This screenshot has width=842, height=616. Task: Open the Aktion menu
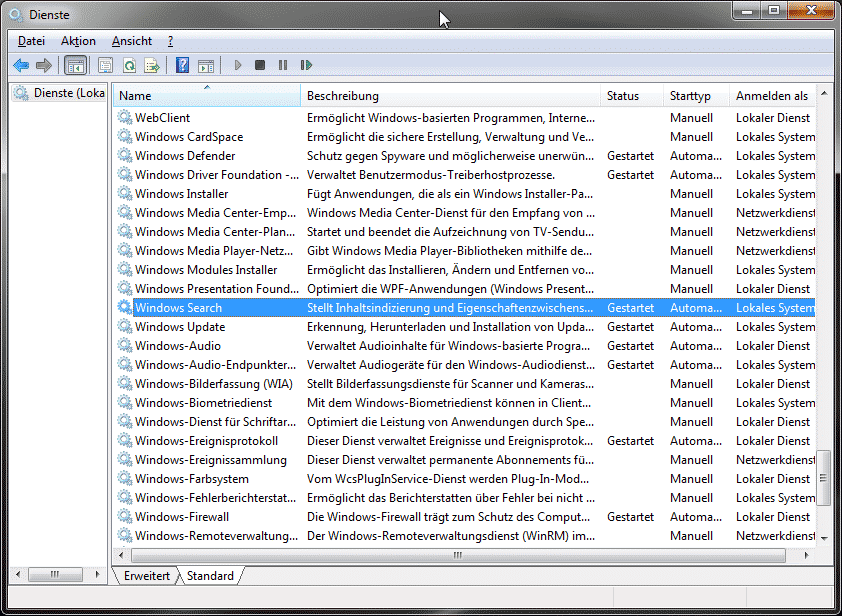(78, 41)
